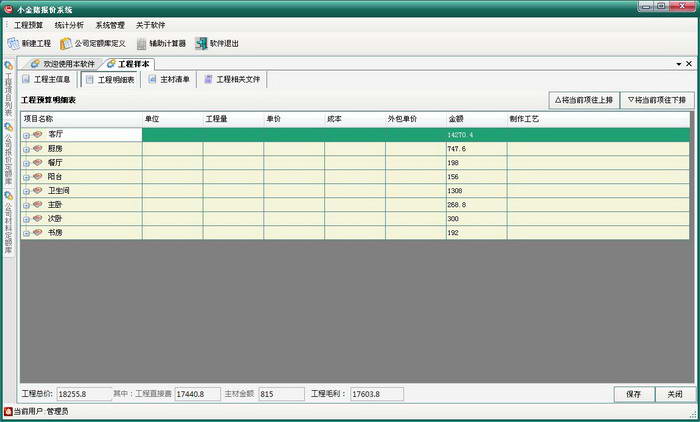Click the 制作工艺 column header
The height and width of the screenshot is (422, 700).
click(x=598, y=119)
